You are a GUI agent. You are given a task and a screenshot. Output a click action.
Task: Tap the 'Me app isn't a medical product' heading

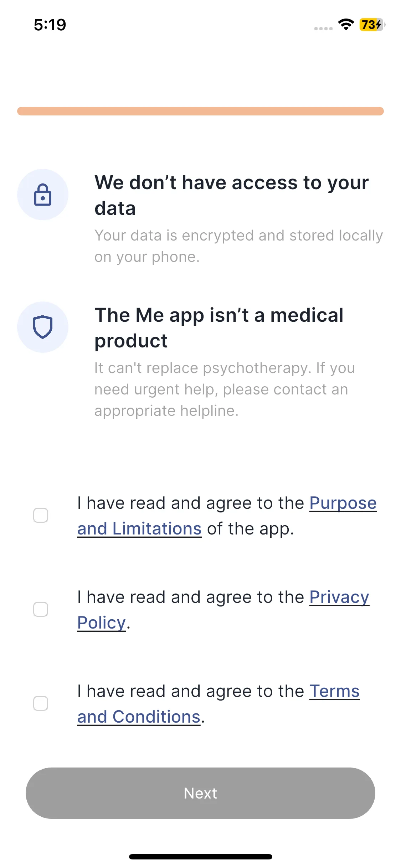click(219, 328)
